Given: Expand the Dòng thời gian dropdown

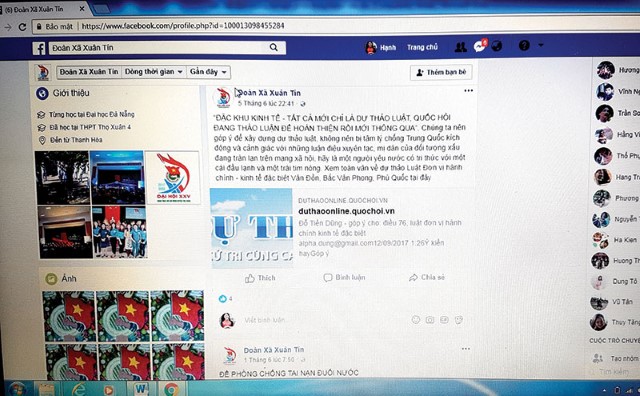Looking at the screenshot, I should coord(153,72).
